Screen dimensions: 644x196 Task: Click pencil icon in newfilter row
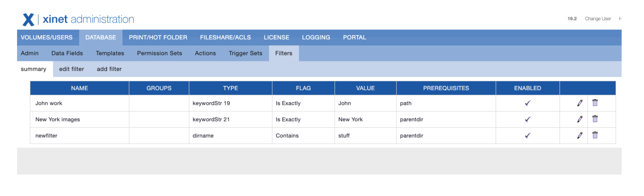[x=580, y=136]
